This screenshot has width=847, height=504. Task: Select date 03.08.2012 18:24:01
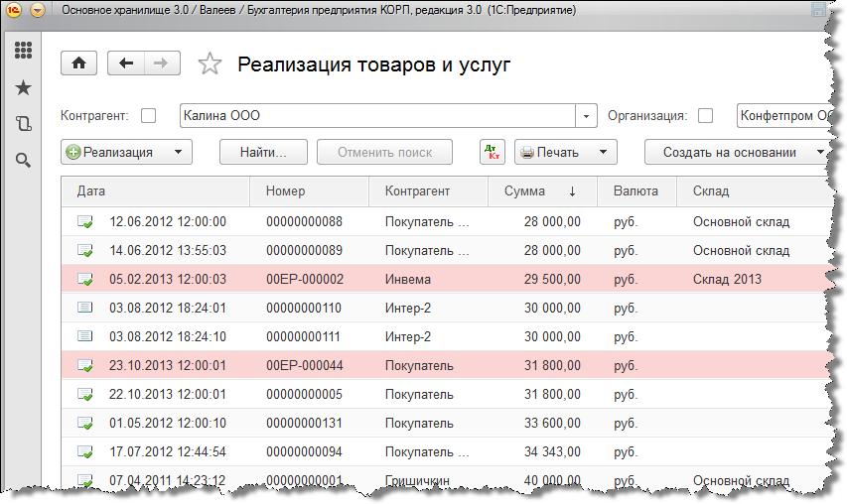click(x=168, y=309)
